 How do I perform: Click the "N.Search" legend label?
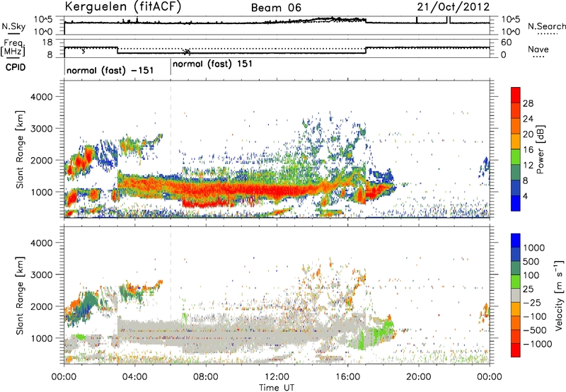pos(546,26)
